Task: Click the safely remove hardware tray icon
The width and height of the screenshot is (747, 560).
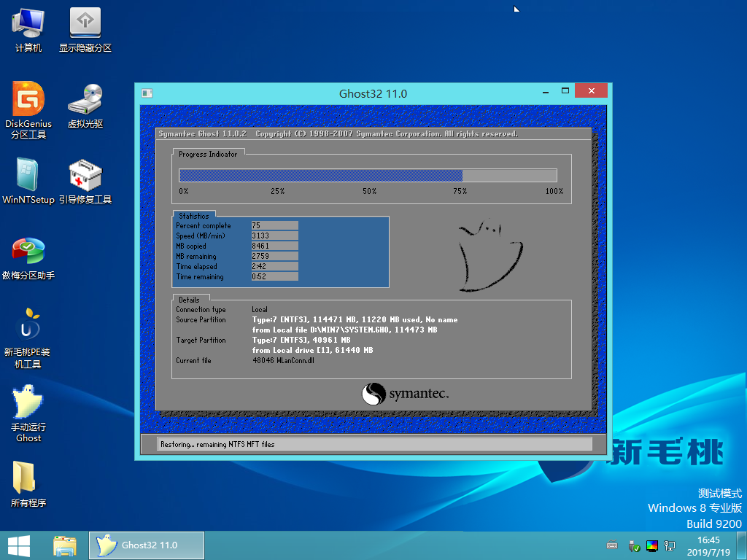Action: coord(633,545)
